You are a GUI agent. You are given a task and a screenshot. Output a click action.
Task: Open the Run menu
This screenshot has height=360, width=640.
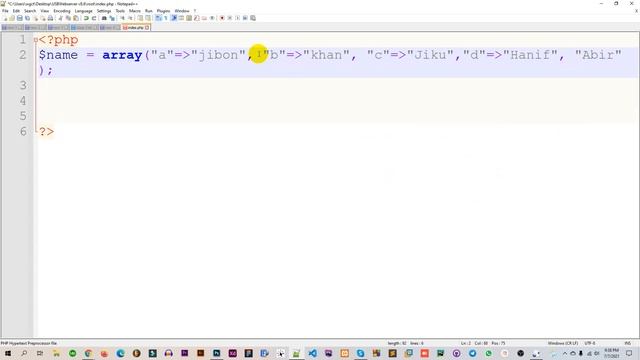click(149, 11)
